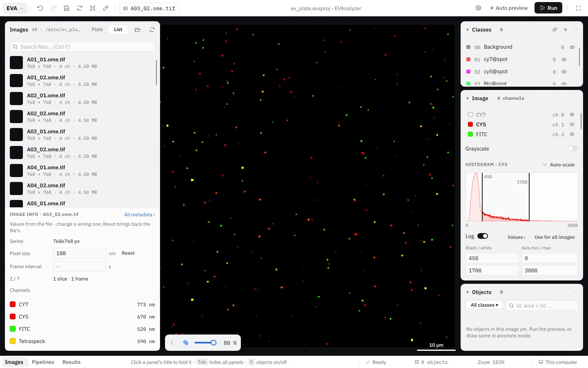588x368 pixels.
Task: Enter fullscreen with the top-right icon
Action: [x=578, y=8]
